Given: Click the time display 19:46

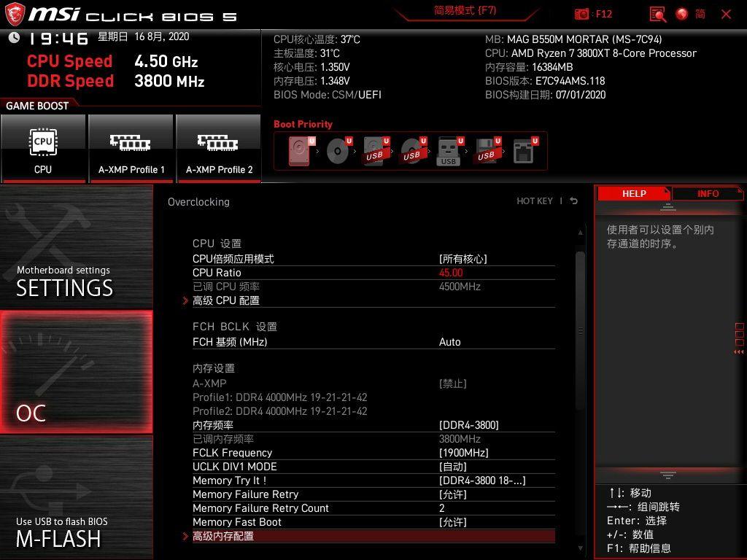Looking at the screenshot, I should (x=58, y=39).
